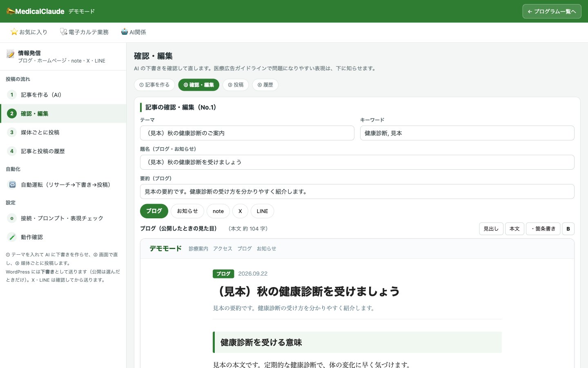The width and height of the screenshot is (588, 368).
Task: Click the デモモード preview site title
Action: (x=165, y=249)
